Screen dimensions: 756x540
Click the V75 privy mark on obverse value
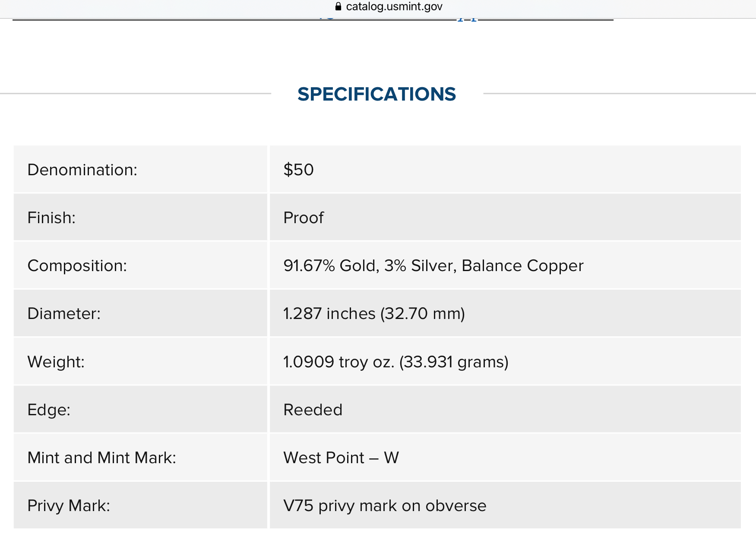point(385,505)
